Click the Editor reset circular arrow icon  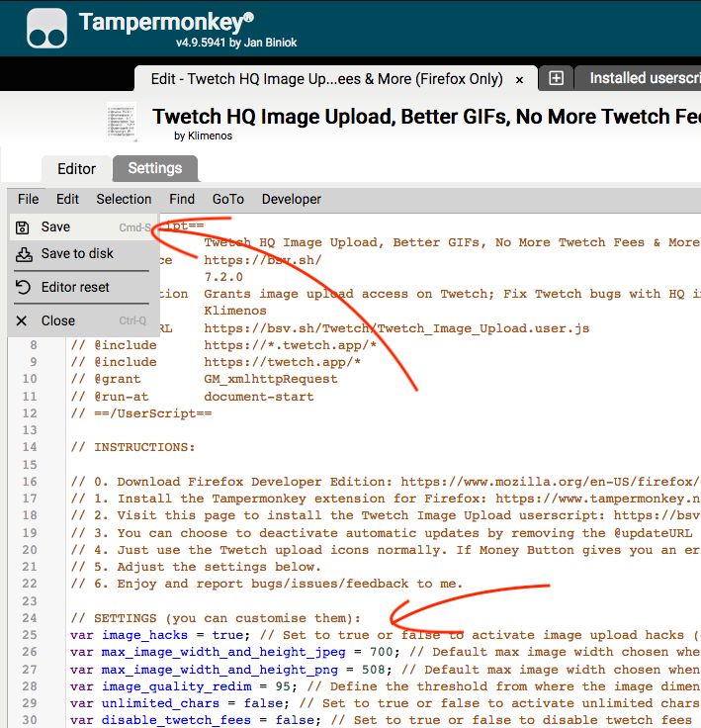23,287
